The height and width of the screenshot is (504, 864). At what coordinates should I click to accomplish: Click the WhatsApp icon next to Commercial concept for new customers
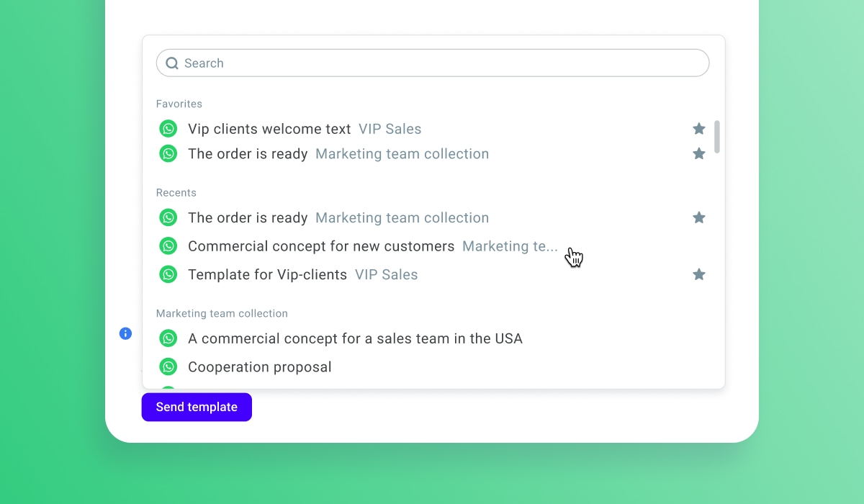(168, 246)
